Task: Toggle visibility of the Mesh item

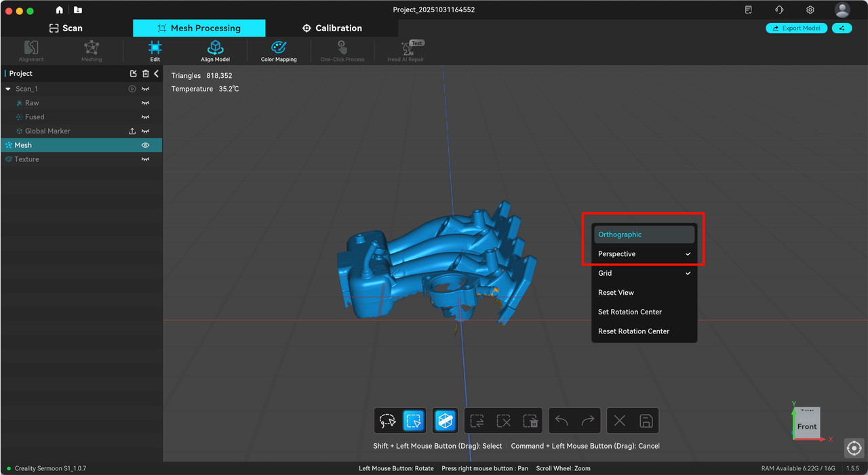Action: click(x=145, y=144)
